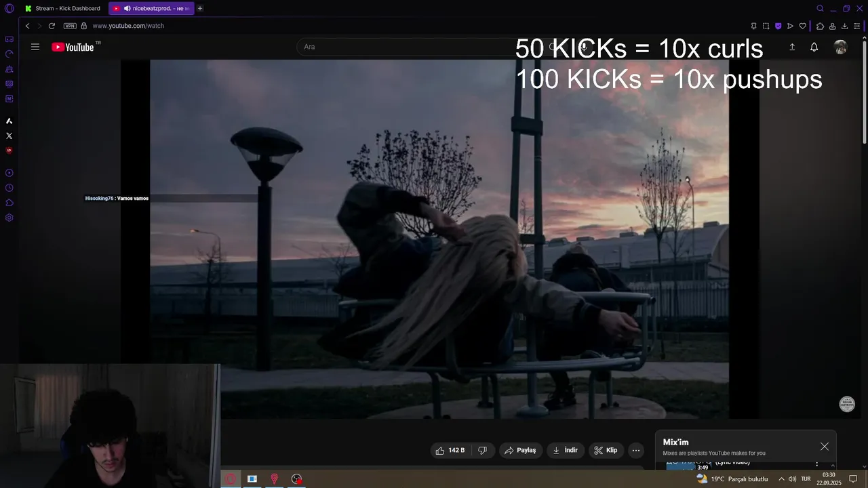The width and height of the screenshot is (868, 488).
Task: Open the more actions three-dot menu
Action: pyautogui.click(x=636, y=450)
